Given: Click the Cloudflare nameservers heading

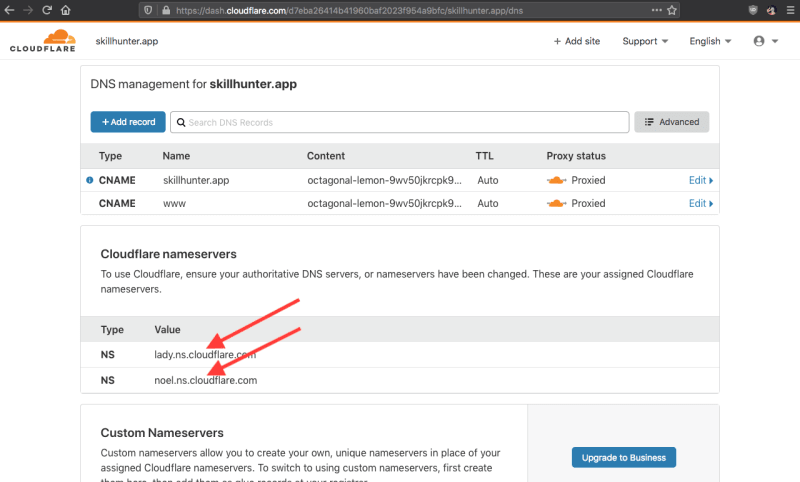Looking at the screenshot, I should point(168,254).
